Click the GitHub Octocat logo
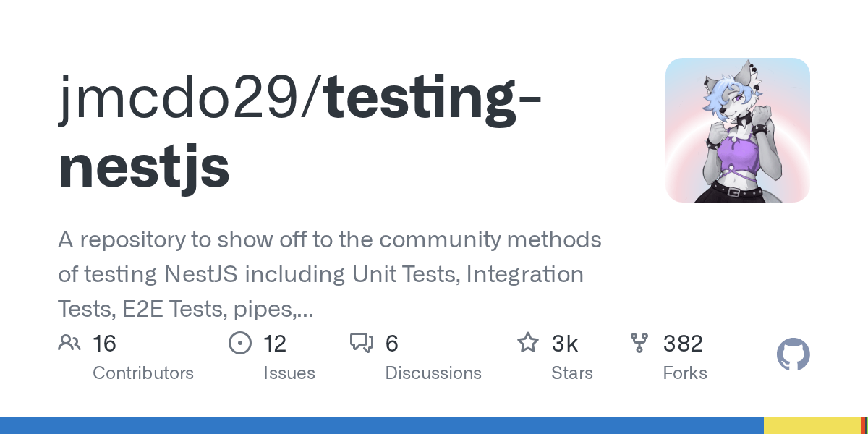The image size is (868, 434). click(x=793, y=355)
